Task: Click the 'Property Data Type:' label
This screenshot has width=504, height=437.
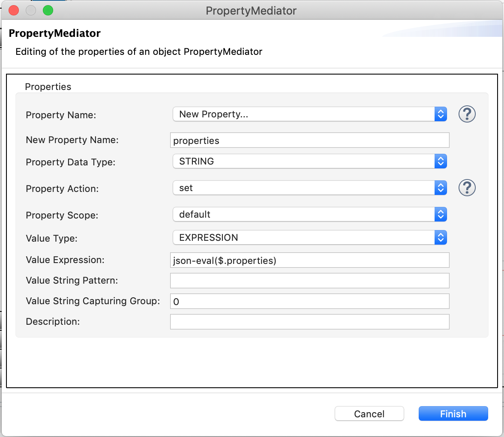Action: tap(70, 162)
